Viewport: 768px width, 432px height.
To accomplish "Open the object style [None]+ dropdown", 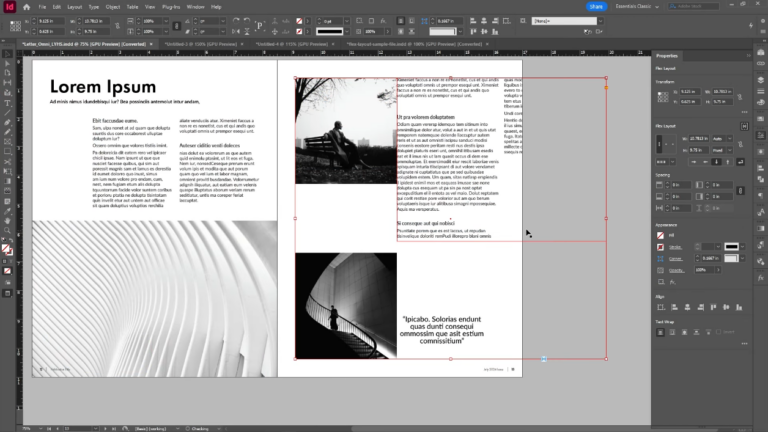I will [x=600, y=21].
